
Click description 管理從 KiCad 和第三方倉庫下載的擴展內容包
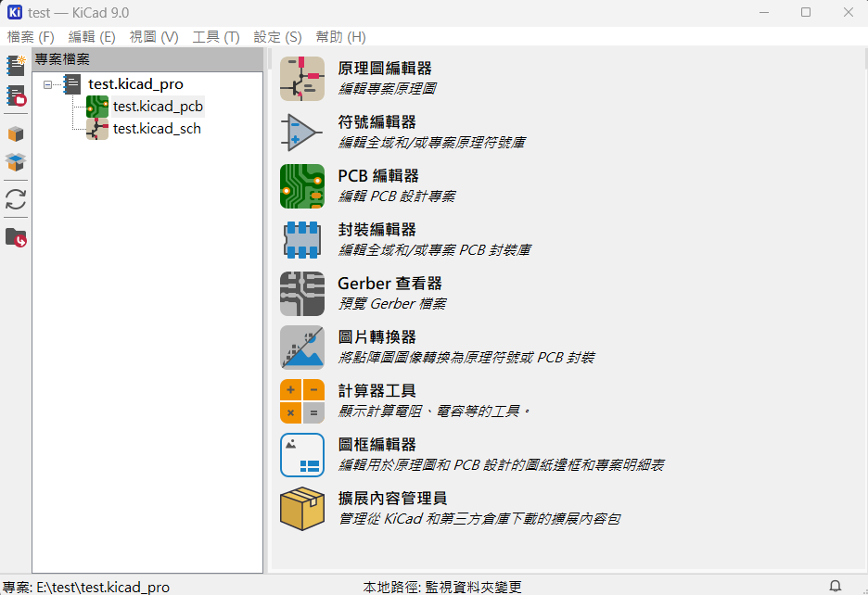click(x=479, y=518)
